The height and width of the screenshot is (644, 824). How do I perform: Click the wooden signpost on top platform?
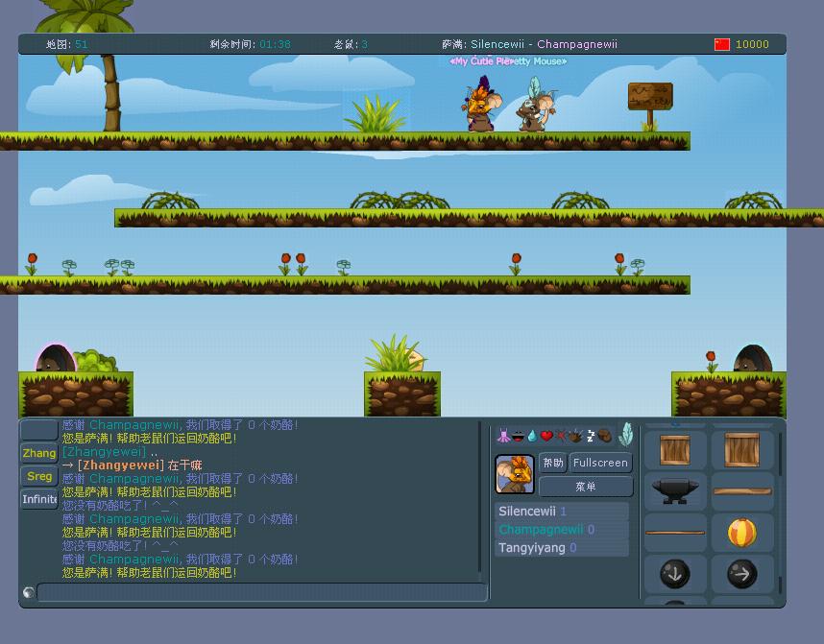(x=650, y=105)
